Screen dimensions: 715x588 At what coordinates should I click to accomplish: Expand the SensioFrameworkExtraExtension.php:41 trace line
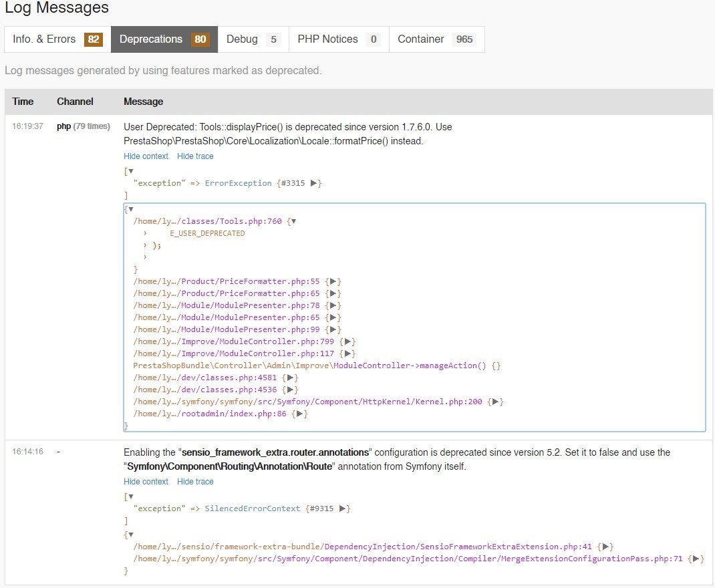(x=606, y=547)
